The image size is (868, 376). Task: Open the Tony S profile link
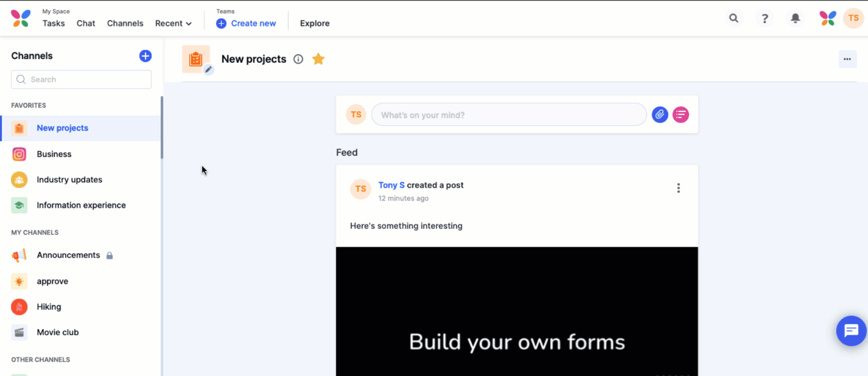pos(392,186)
